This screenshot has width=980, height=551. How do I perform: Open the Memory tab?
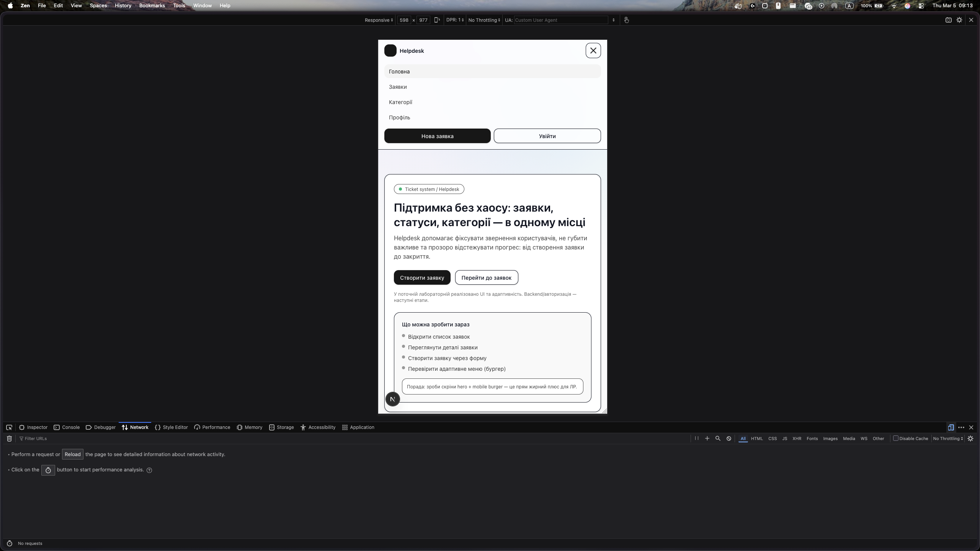point(249,427)
